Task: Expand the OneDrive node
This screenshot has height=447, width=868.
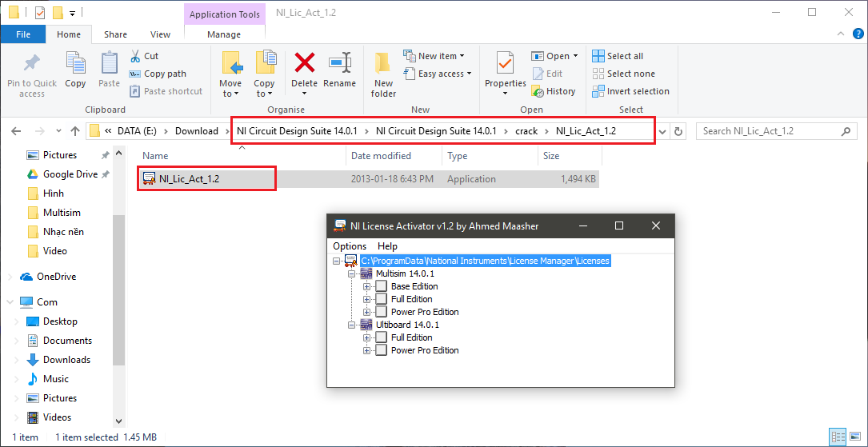Action: pyautogui.click(x=10, y=277)
